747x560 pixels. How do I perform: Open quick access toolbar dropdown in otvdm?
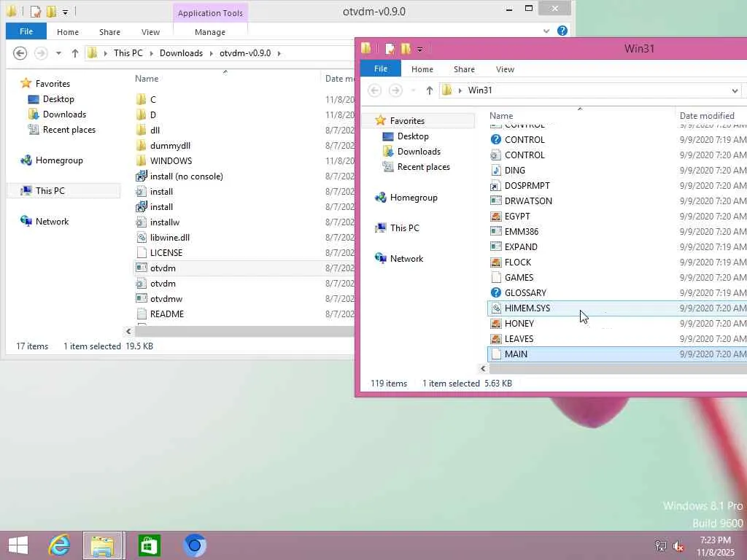click(65, 12)
